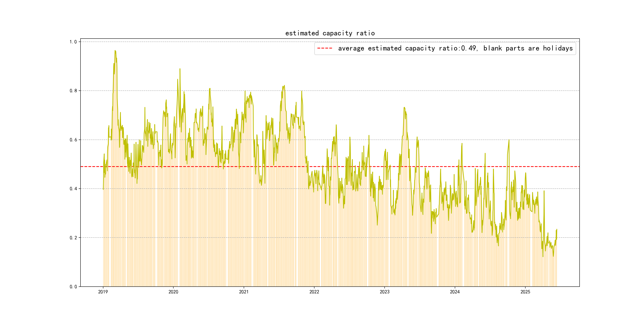
Task: Select the 2020 x-axis tick label
Action: 173,292
